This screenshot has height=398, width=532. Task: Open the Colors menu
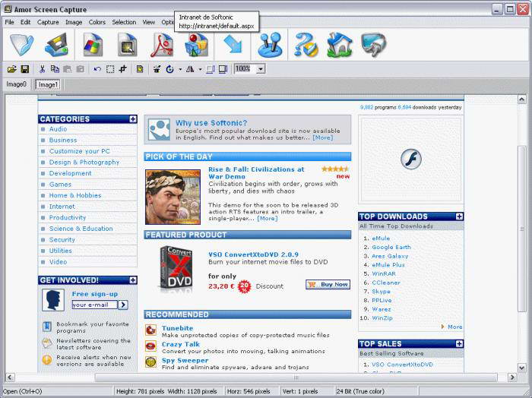[97, 22]
